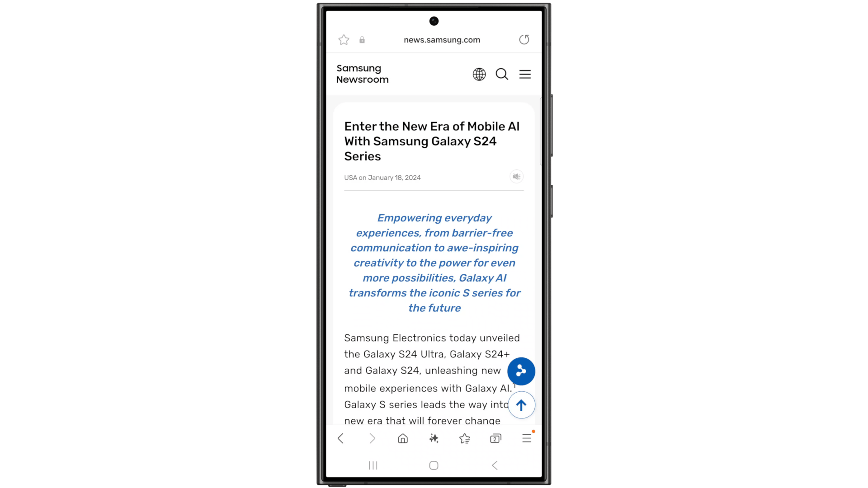The width and height of the screenshot is (868, 488).
Task: Click the browser reload icon in address bar
Action: tap(524, 40)
